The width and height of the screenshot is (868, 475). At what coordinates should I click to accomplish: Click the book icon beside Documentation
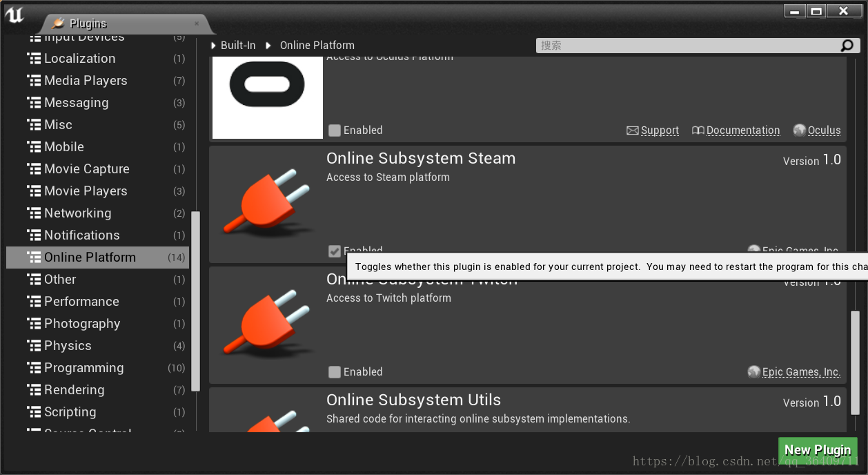698,130
